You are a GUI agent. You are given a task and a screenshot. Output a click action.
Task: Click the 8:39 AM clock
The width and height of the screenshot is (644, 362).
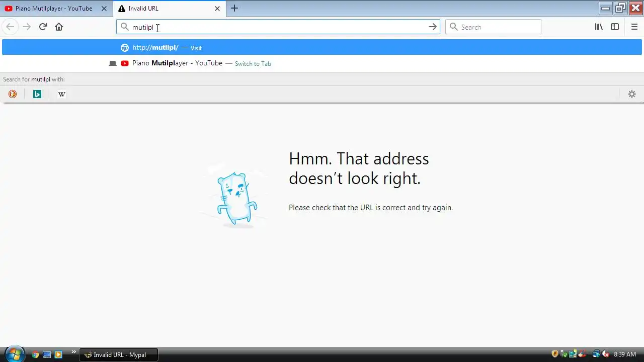pyautogui.click(x=625, y=354)
